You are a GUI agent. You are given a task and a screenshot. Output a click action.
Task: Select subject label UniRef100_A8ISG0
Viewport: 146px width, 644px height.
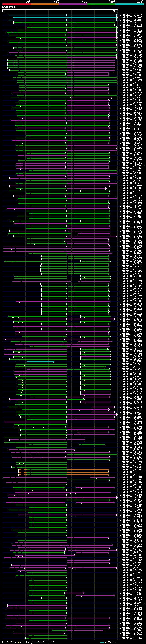coord(131,35)
